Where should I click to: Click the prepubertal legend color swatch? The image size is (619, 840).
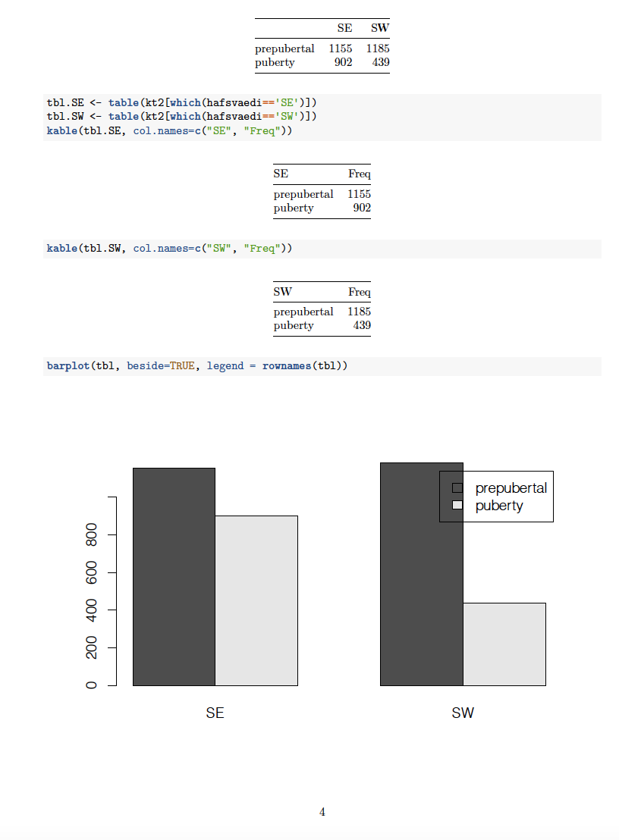(x=457, y=487)
